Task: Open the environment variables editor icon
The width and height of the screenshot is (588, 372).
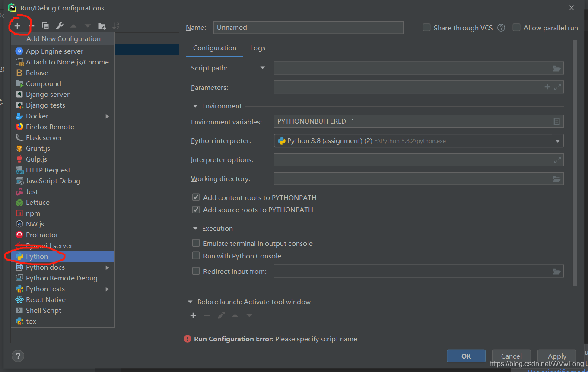Action: [557, 121]
